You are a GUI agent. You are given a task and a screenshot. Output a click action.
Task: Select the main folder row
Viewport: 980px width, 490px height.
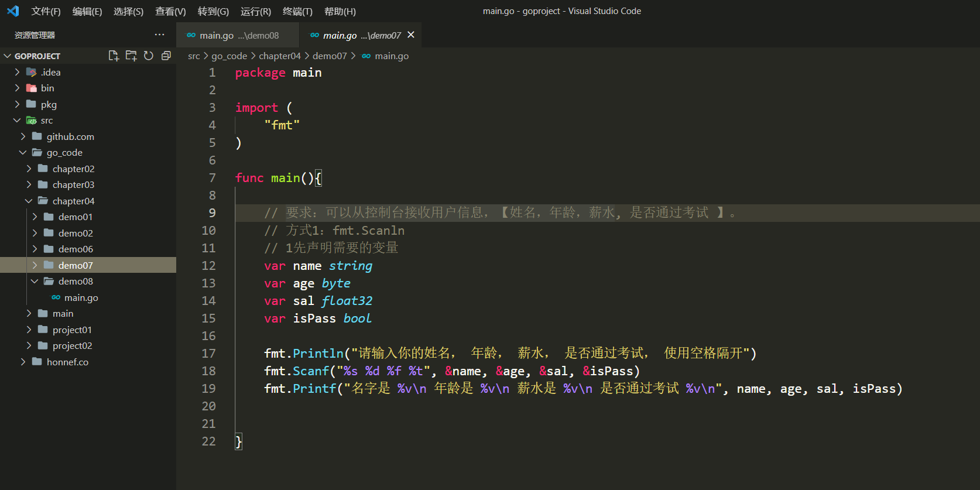click(88, 313)
